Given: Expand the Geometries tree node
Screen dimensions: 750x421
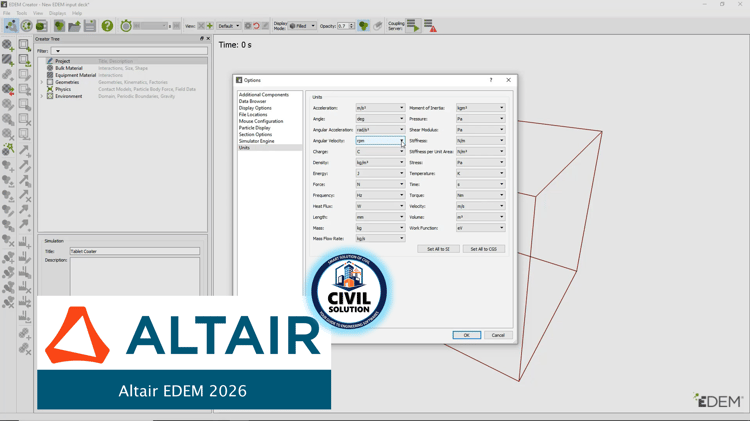Looking at the screenshot, I should (x=42, y=82).
